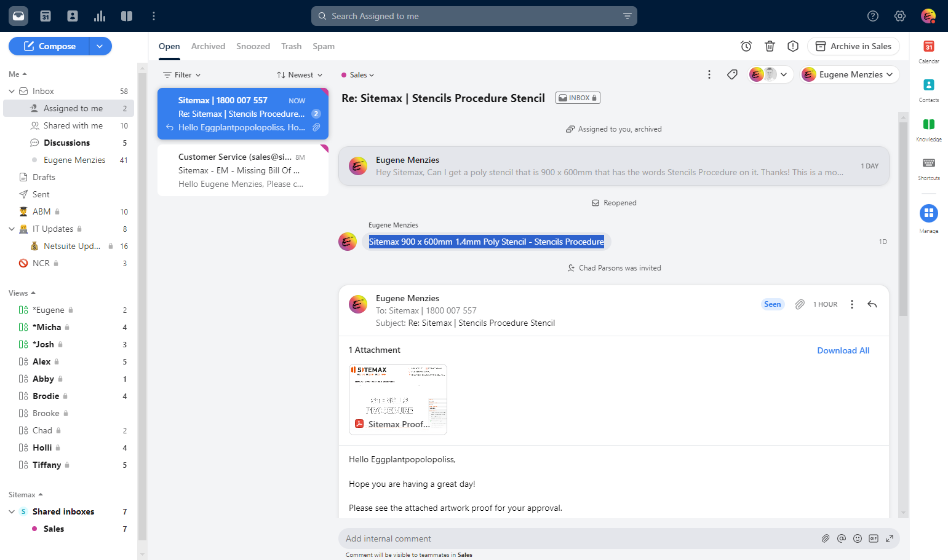Change sort order from Newest
Image resolution: width=948 pixels, height=560 pixels.
(x=300, y=75)
